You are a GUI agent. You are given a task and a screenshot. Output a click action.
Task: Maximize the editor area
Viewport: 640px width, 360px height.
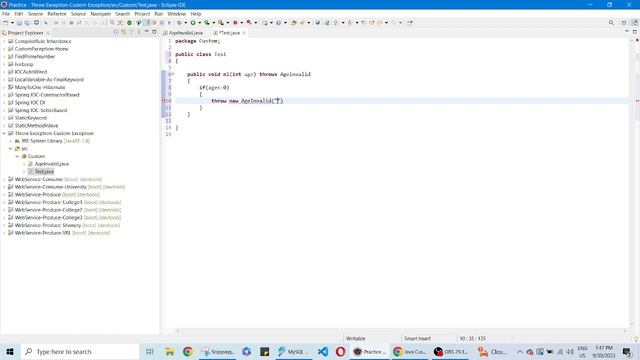(635, 31)
